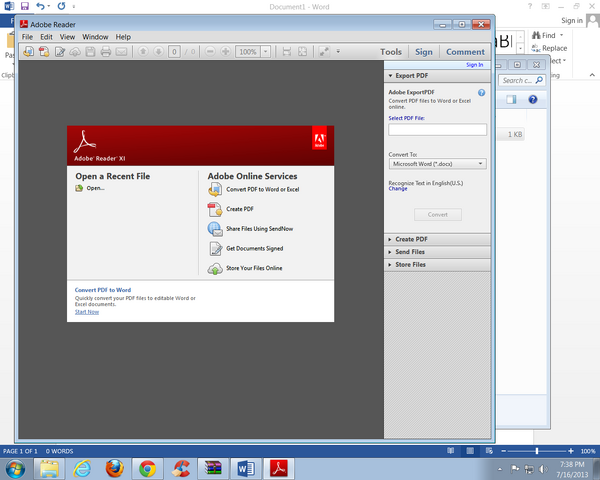This screenshot has height=480, width=600.
Task: Switch to the Tools pane tab
Action: (391, 52)
